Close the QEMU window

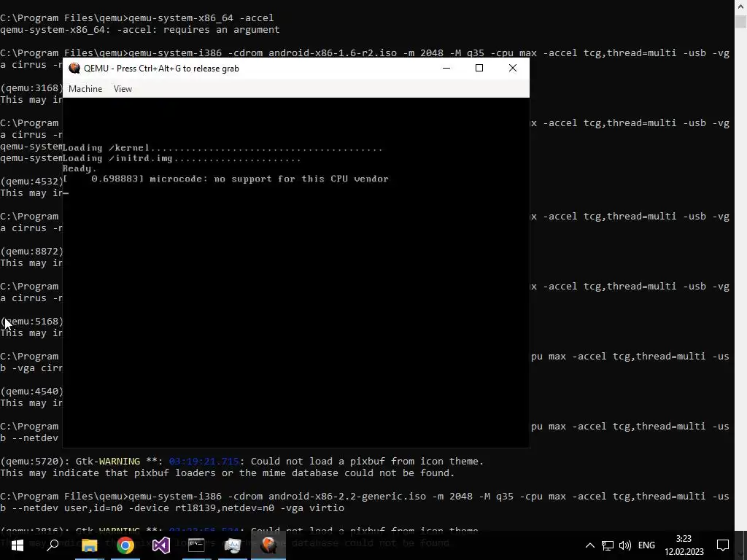(513, 68)
